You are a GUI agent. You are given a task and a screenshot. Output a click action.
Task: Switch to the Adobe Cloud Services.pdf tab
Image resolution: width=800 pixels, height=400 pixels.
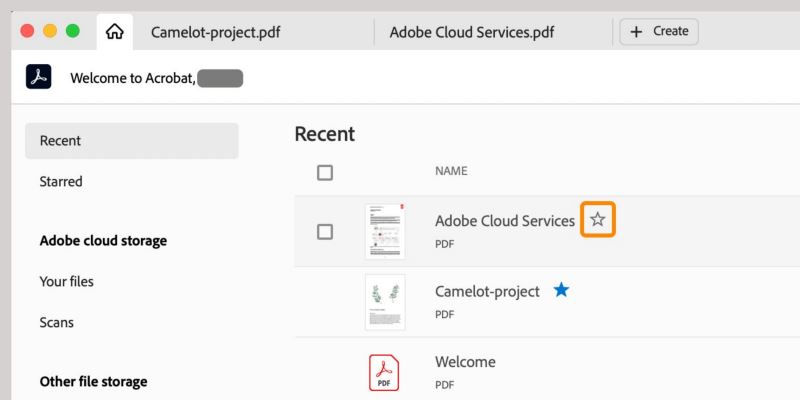pyautogui.click(x=472, y=33)
